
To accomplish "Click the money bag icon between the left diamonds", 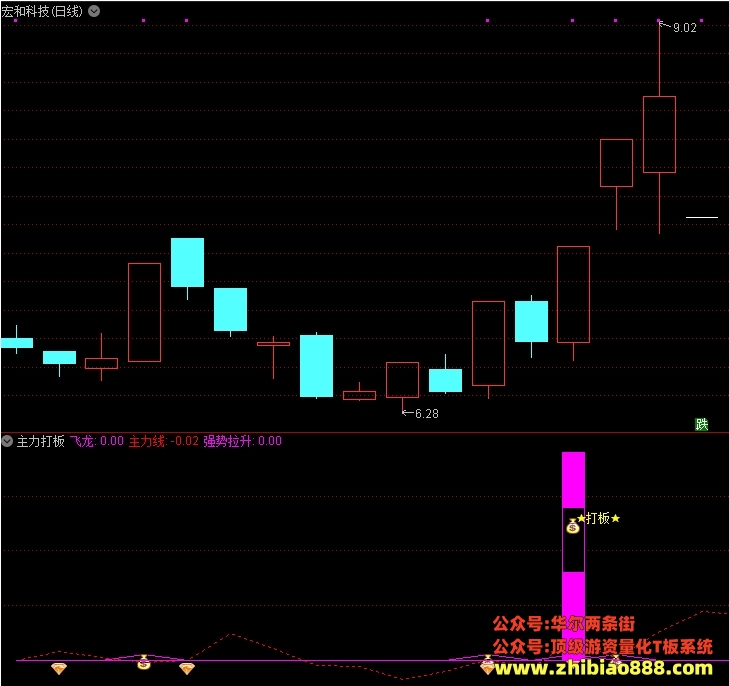I will (144, 662).
